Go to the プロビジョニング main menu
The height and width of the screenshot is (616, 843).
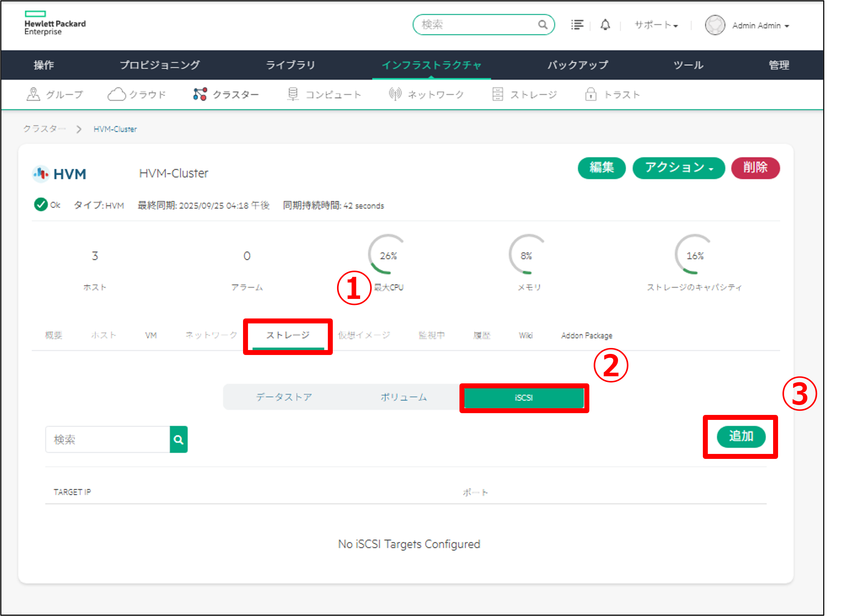(x=160, y=65)
